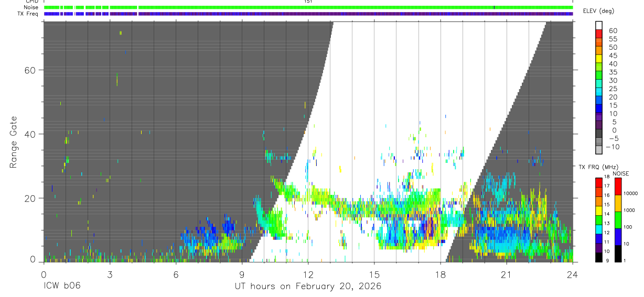Click the blue TX Freq status strip
The height and width of the screenshot is (297, 644).
(x=308, y=14)
